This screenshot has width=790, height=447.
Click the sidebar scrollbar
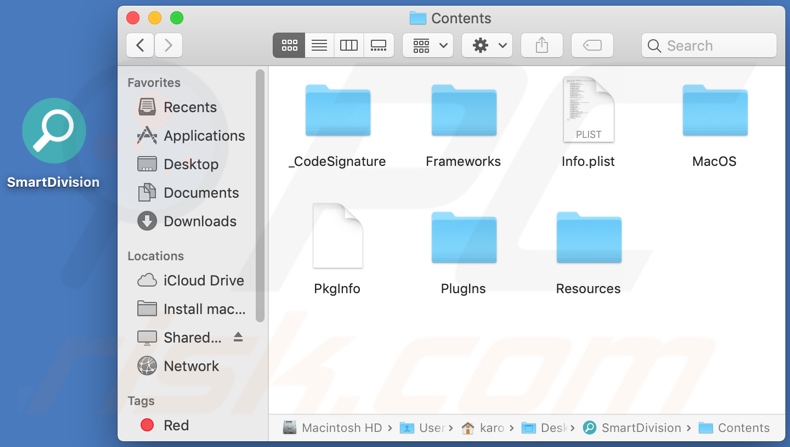point(260,196)
